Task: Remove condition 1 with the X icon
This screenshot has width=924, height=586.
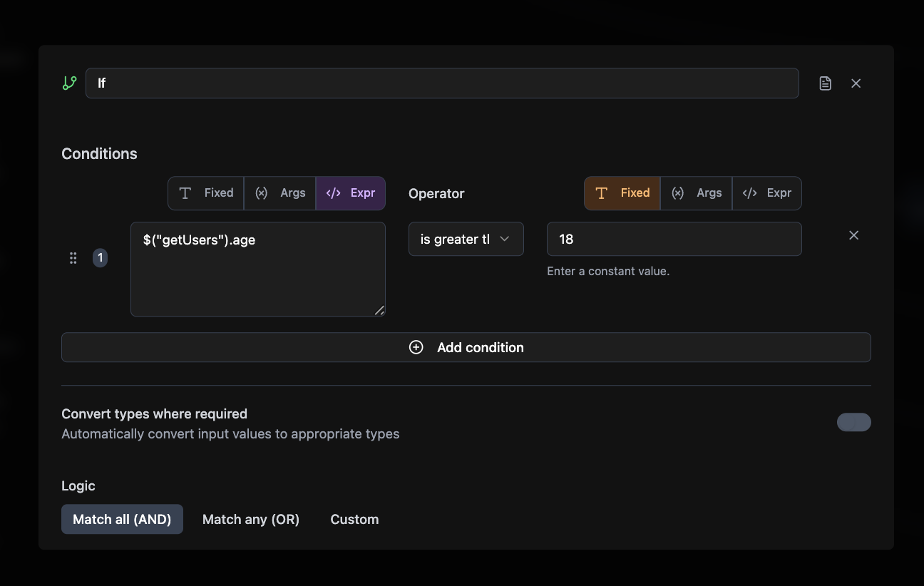Action: 853,235
